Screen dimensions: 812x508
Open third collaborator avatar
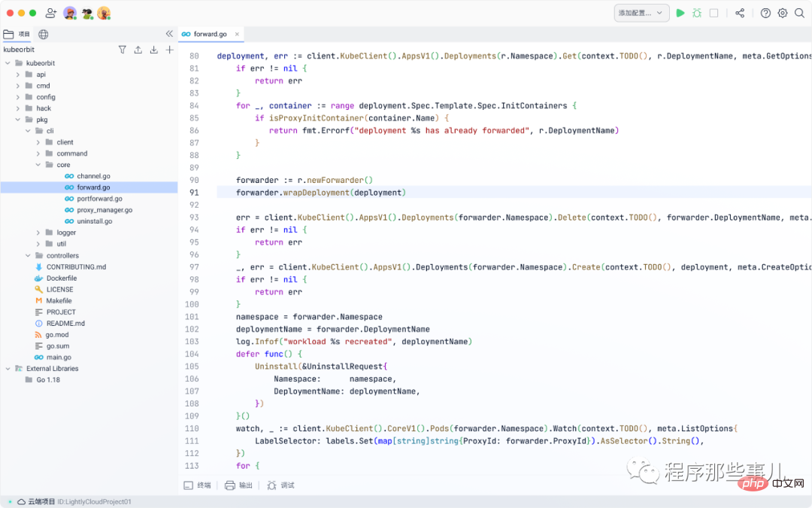[104, 13]
